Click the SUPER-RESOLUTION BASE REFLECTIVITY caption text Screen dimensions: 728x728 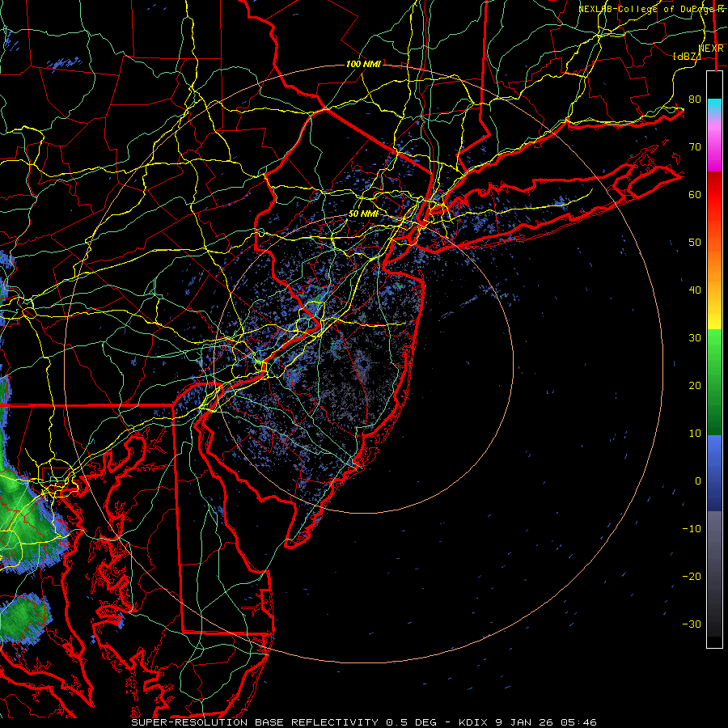click(256, 722)
